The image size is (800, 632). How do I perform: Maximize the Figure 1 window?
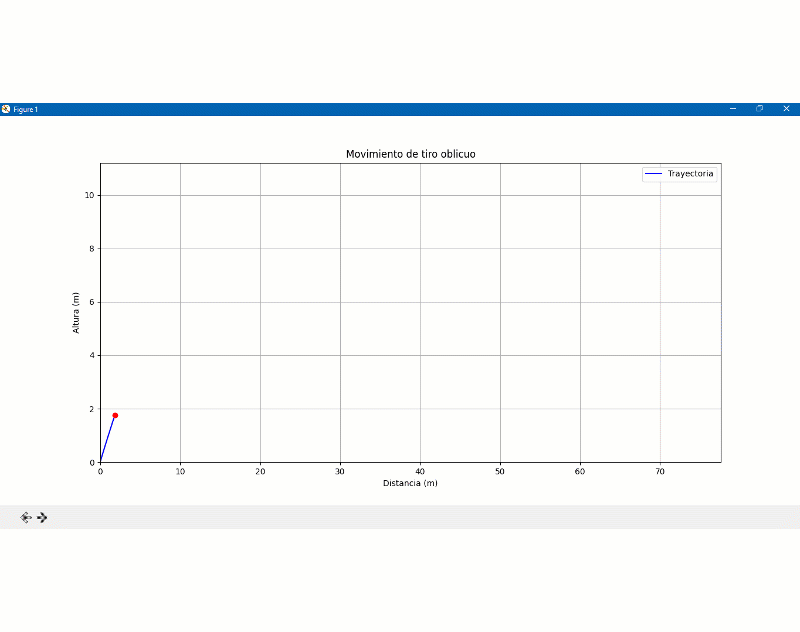(760, 109)
